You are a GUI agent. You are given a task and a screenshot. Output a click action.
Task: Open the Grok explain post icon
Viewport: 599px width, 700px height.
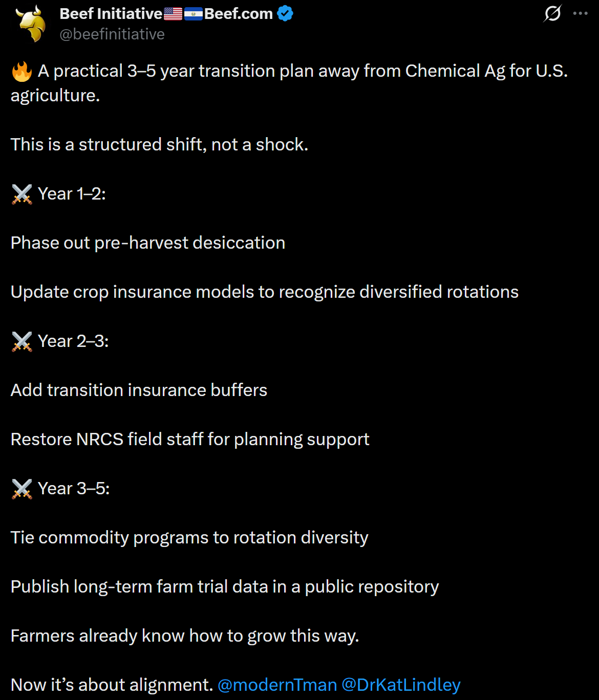[552, 13]
